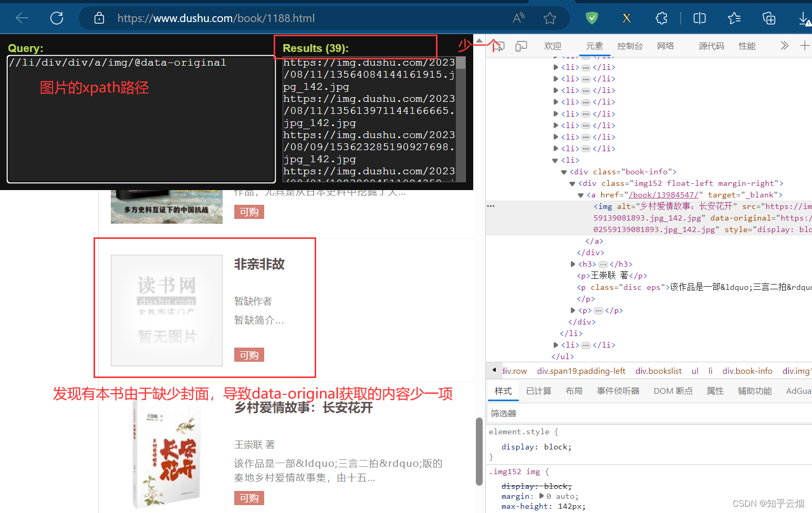The width and height of the screenshot is (812, 513).
Task: Start Read Aloud from the address bar
Action: pyautogui.click(x=518, y=18)
